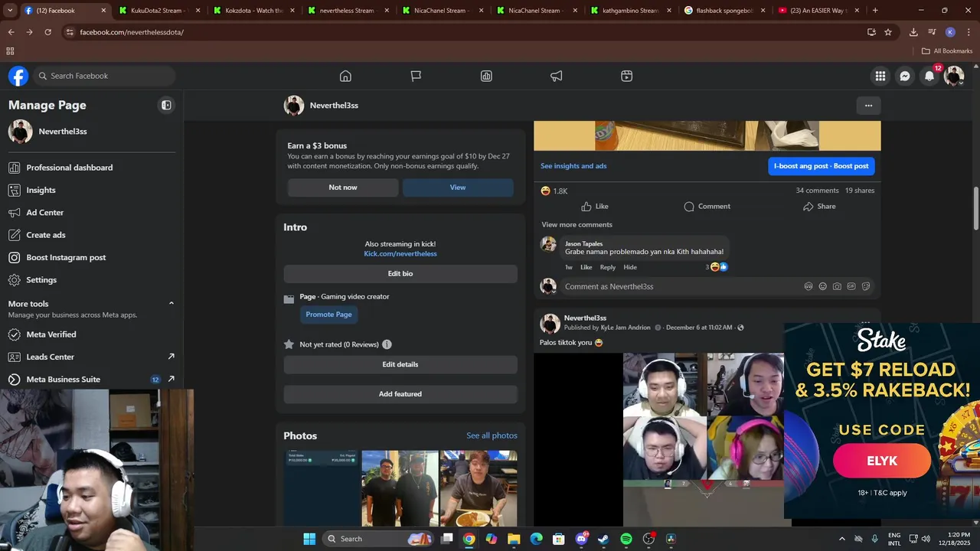This screenshot has height=551, width=980.
Task: Click the Comment as Neverthel3ss field
Action: pos(717,286)
